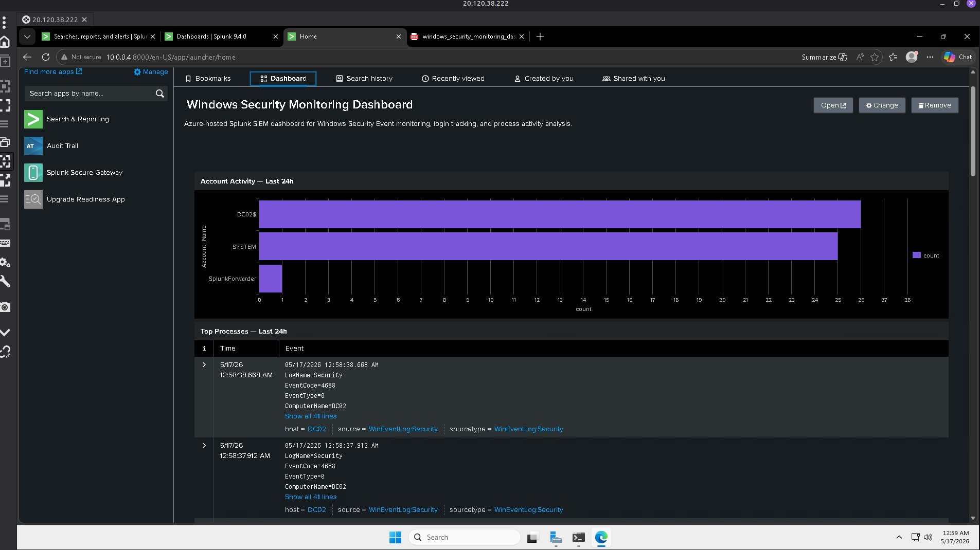
Task: Click host DC02 link in the 12:58:38.668 event
Action: [x=316, y=429]
